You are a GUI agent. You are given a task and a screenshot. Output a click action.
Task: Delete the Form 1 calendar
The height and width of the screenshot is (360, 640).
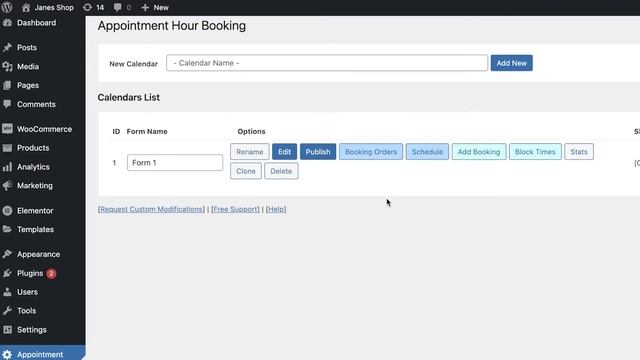pyautogui.click(x=281, y=171)
